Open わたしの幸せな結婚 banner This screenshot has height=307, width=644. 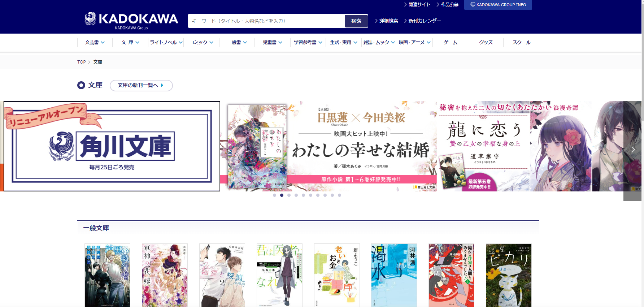click(x=328, y=146)
